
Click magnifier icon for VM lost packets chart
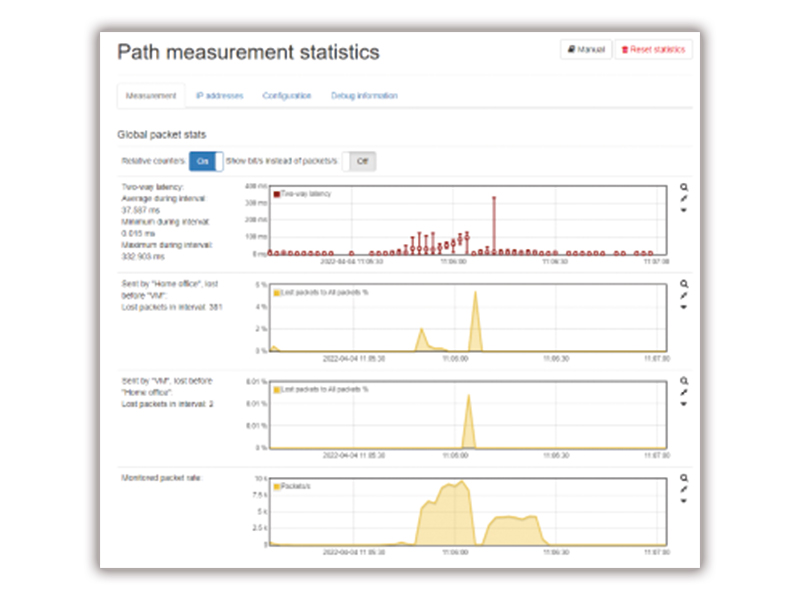click(684, 381)
